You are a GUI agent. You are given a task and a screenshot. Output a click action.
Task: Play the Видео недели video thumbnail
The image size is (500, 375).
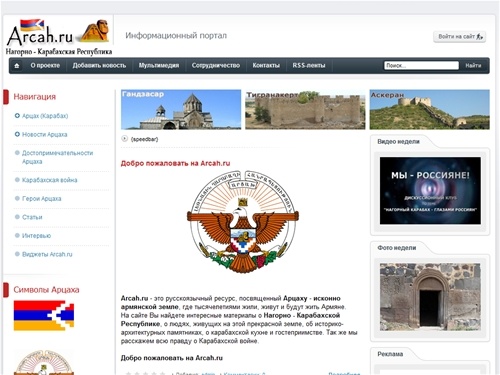[430, 191]
